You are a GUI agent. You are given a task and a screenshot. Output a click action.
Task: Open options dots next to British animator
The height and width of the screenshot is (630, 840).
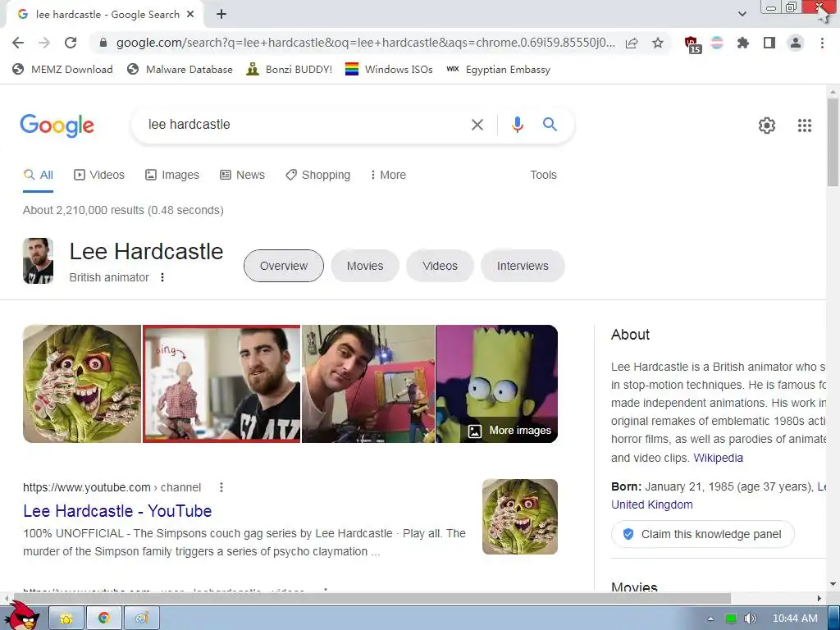[162, 277]
